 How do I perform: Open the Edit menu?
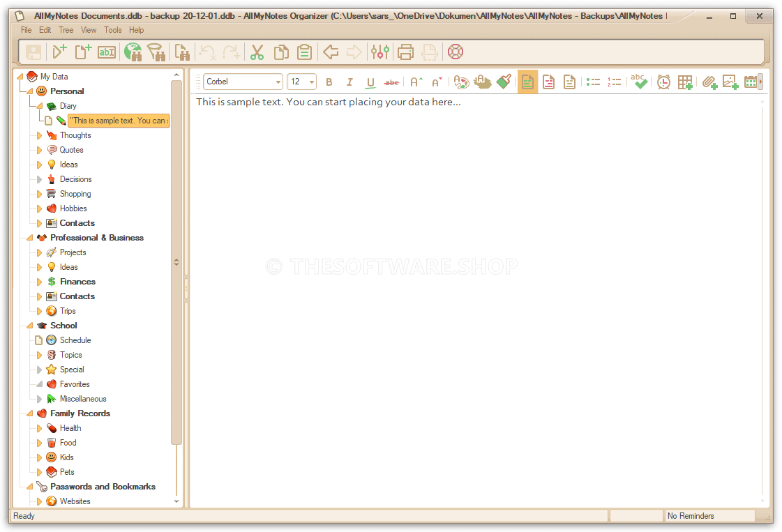(x=45, y=30)
